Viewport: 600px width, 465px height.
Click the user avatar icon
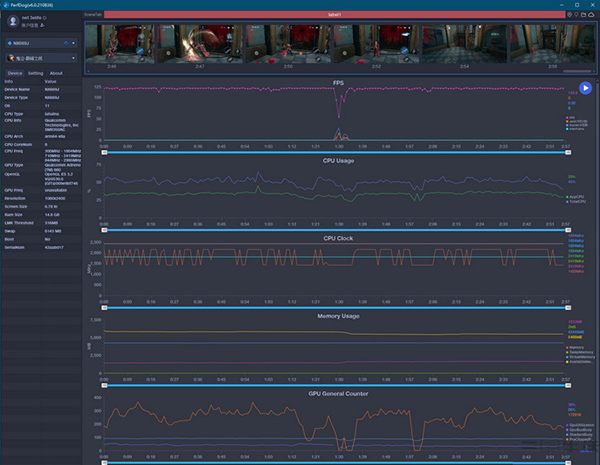tap(12, 21)
